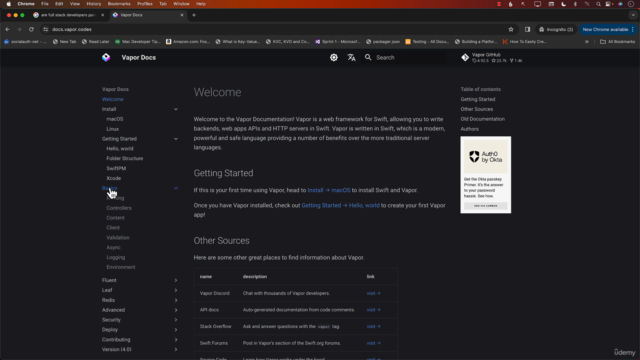Screen dimensions: 640x360
Task: Visit the API docs link
Action: (x=373, y=310)
